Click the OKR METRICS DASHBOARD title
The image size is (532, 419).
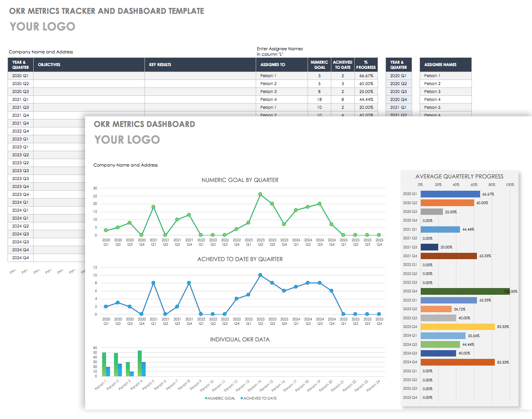tap(144, 124)
